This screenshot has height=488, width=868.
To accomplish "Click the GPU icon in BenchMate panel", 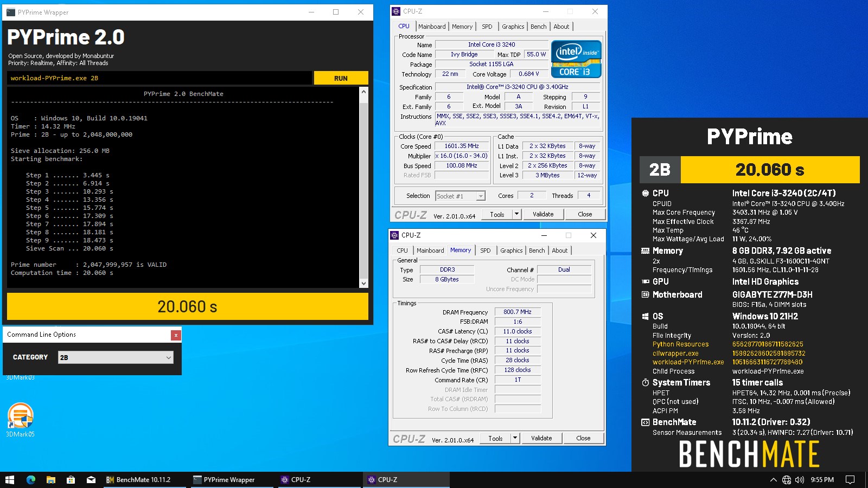I will [645, 281].
